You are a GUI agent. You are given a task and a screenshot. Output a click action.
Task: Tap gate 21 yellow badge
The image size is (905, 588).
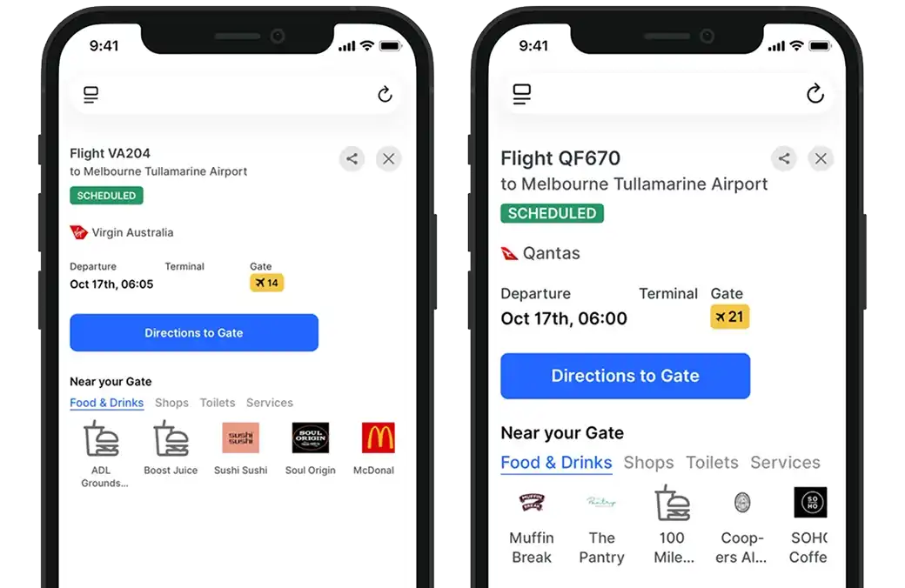(729, 317)
